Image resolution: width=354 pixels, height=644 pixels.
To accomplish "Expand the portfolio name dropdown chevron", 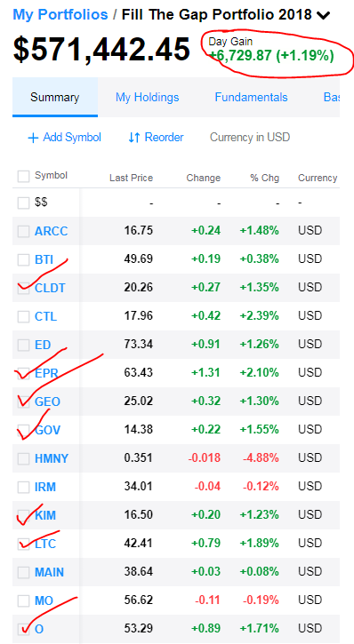I will [324, 16].
